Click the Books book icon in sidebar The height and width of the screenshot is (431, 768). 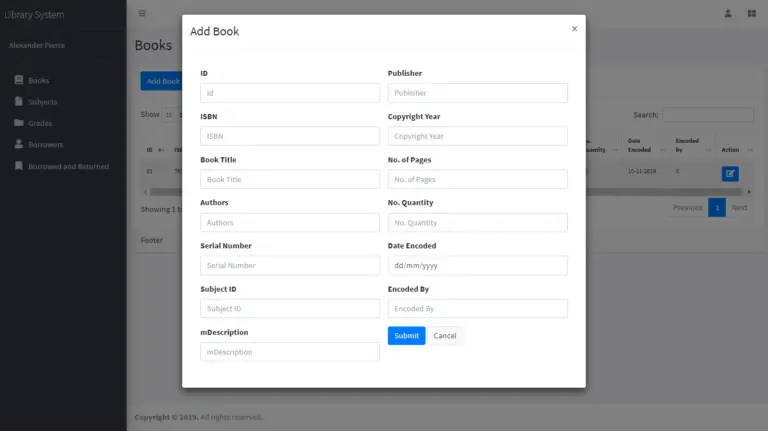19,80
